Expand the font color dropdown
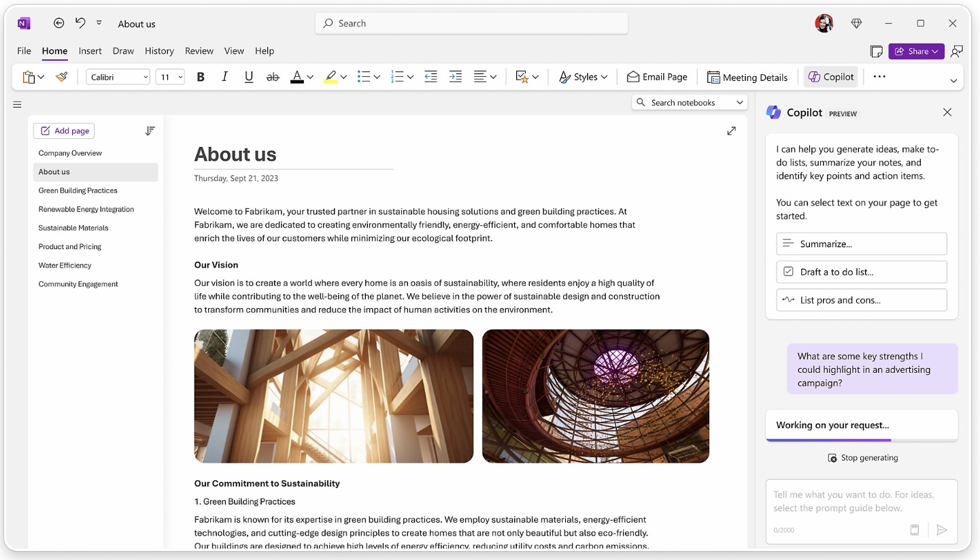The width and height of the screenshot is (980, 560). coord(311,76)
